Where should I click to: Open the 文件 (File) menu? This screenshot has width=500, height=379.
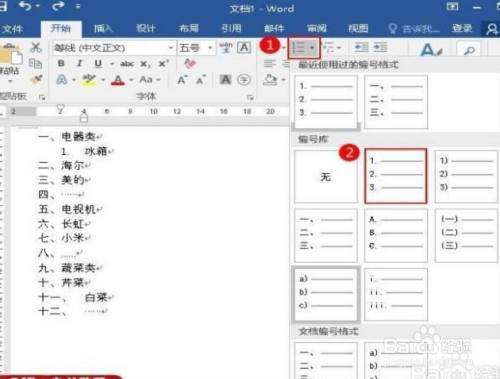[x=12, y=29]
